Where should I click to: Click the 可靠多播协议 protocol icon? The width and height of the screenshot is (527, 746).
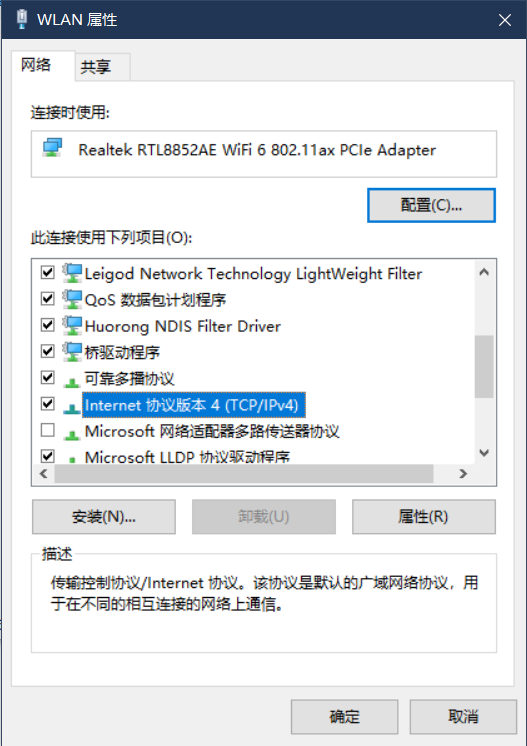[x=72, y=381]
